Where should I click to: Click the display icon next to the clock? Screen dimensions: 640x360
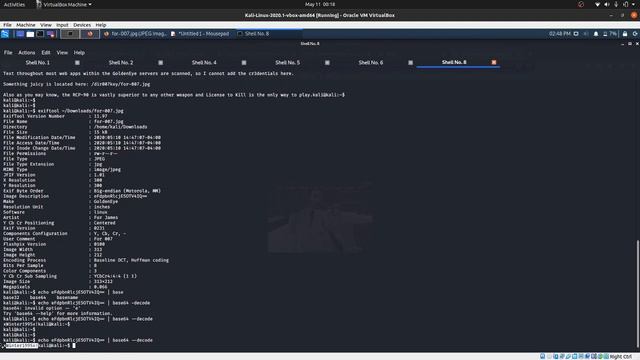point(576,34)
